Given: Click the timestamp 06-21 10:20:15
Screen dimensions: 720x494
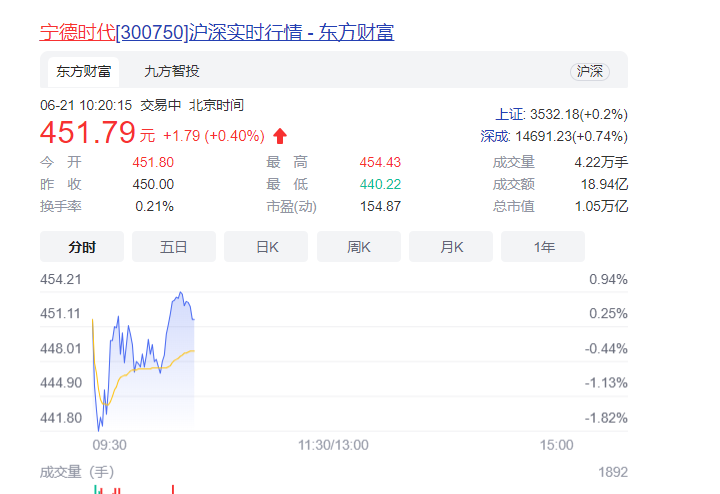Looking at the screenshot, I should click(86, 105).
